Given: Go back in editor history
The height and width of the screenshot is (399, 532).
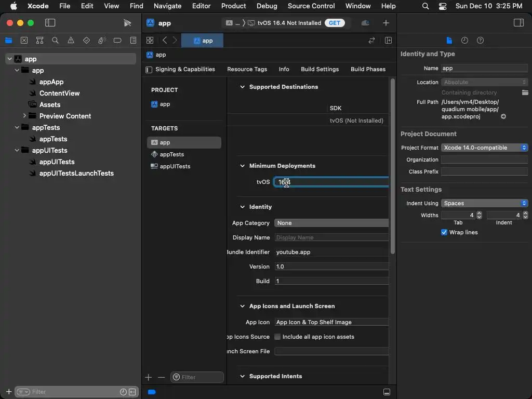Looking at the screenshot, I should [x=165, y=41].
